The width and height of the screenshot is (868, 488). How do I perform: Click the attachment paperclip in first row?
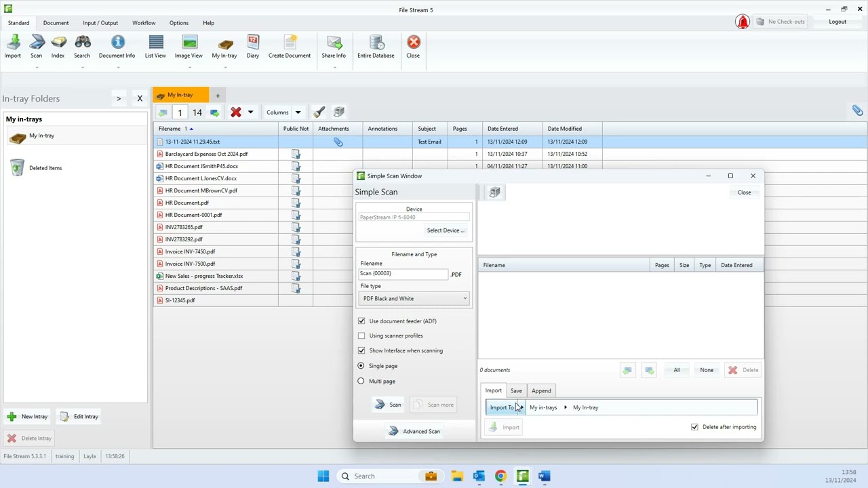[x=338, y=142]
